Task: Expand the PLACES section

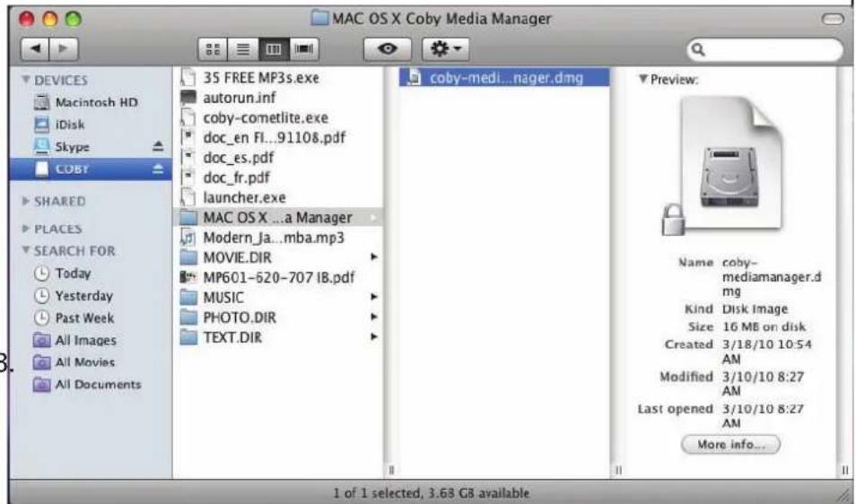Action: tap(26, 229)
